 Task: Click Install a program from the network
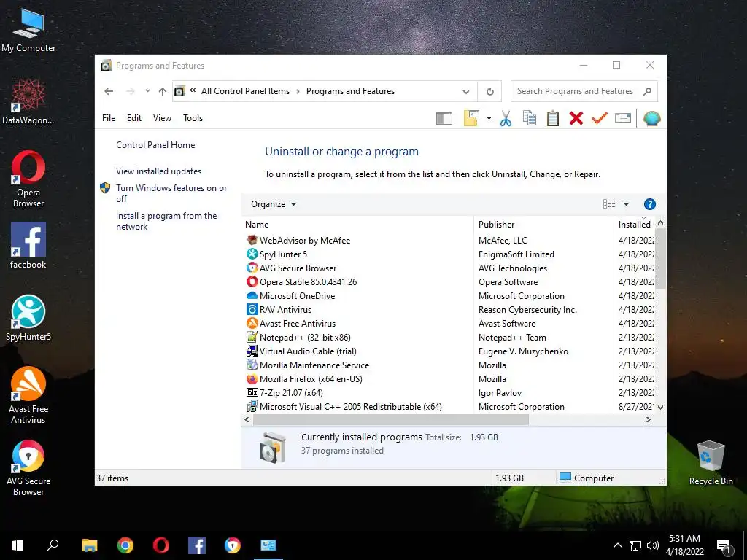166,221
